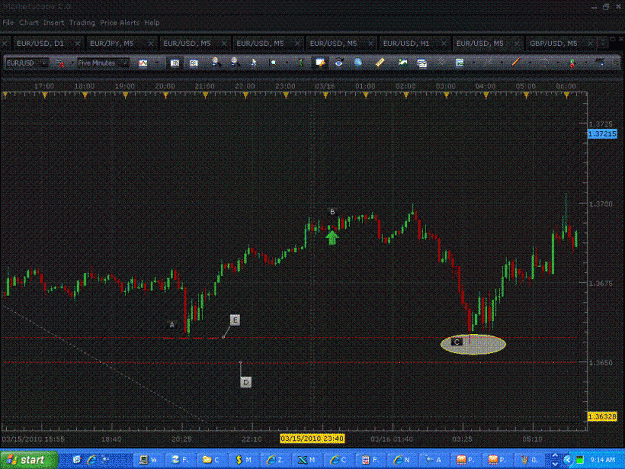Open the Five Minutes timeframe dropdown
The height and width of the screenshot is (469, 625).
pos(125,63)
